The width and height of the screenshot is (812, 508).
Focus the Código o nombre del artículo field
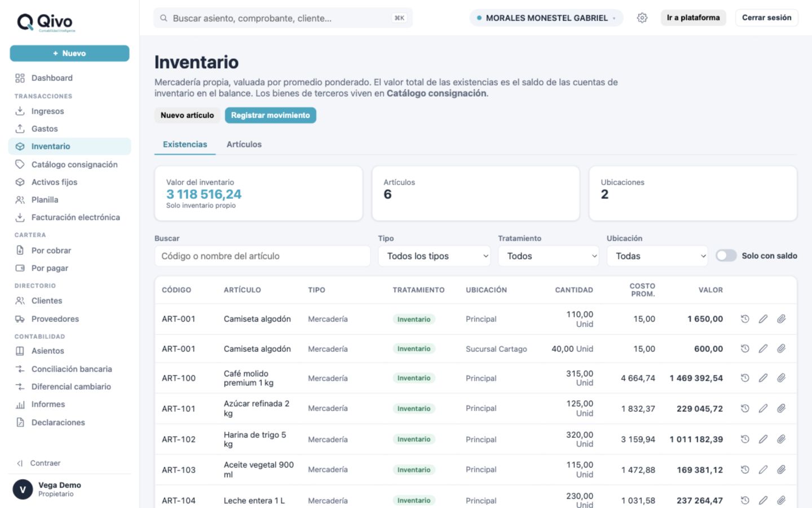tap(262, 256)
